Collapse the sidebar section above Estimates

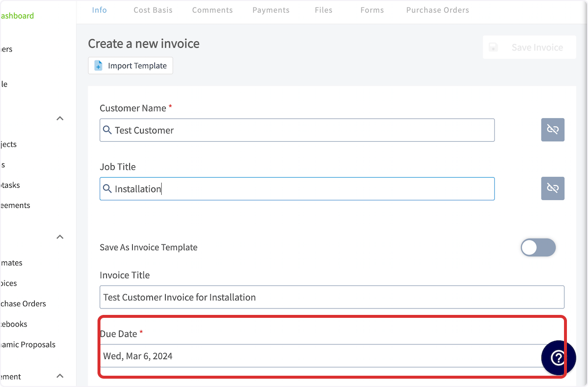(x=60, y=237)
